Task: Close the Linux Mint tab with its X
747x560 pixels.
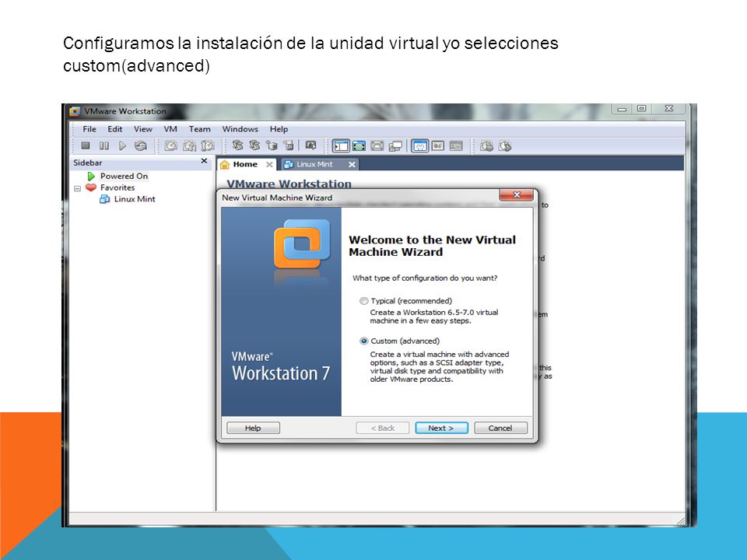Action: (352, 164)
